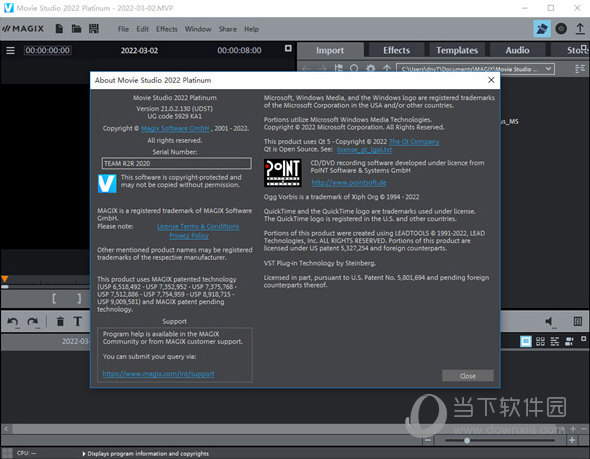Image resolution: width=590 pixels, height=459 pixels.
Task: Maximize arranger via small square icon
Action: click(583, 339)
